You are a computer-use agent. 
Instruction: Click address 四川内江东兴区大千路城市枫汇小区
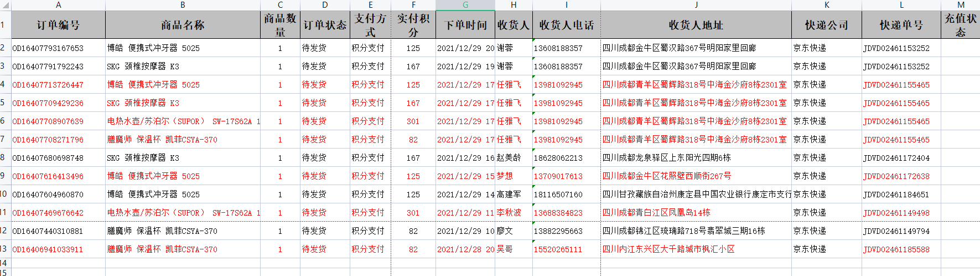click(668, 249)
